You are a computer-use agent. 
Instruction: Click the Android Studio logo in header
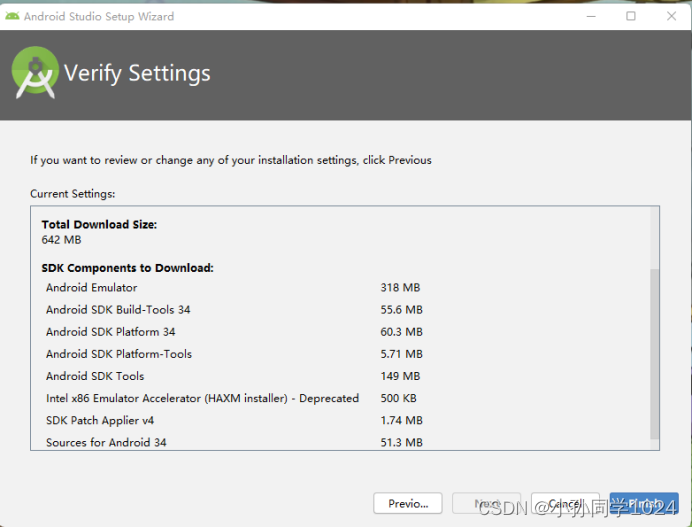pyautogui.click(x=35, y=72)
